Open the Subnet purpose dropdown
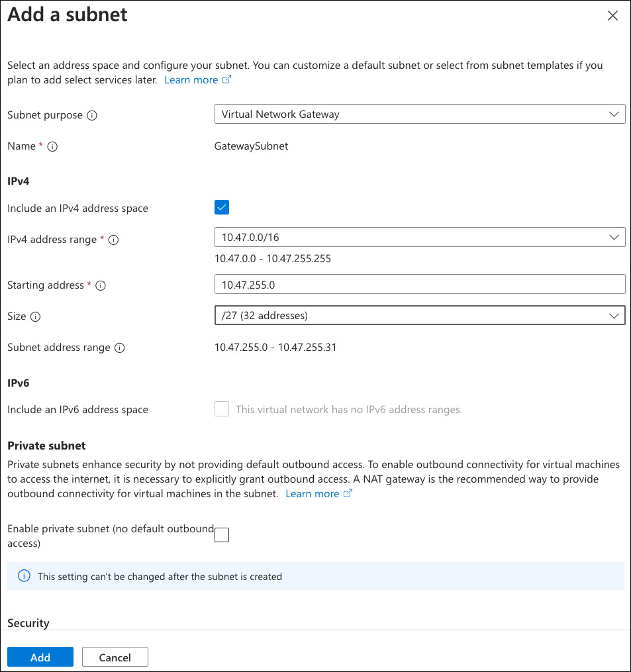The image size is (631, 672). pos(420,115)
